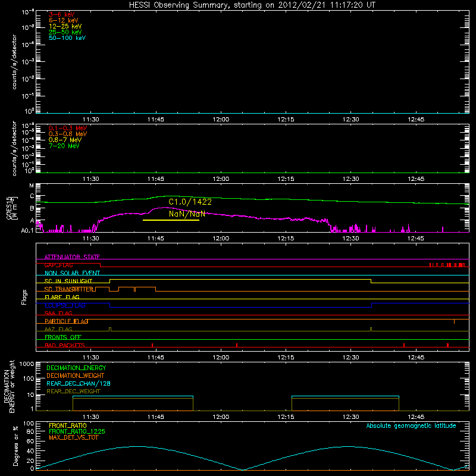Click the 7-20 MeV legend entry
This screenshot has width=476, height=476.
[64, 146]
